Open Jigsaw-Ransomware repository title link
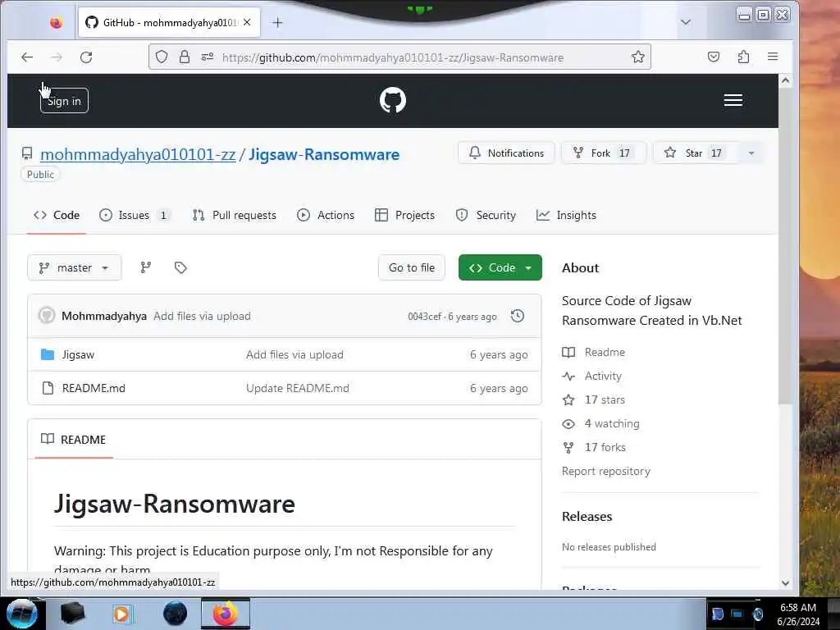Image resolution: width=840 pixels, height=630 pixels. click(x=324, y=154)
